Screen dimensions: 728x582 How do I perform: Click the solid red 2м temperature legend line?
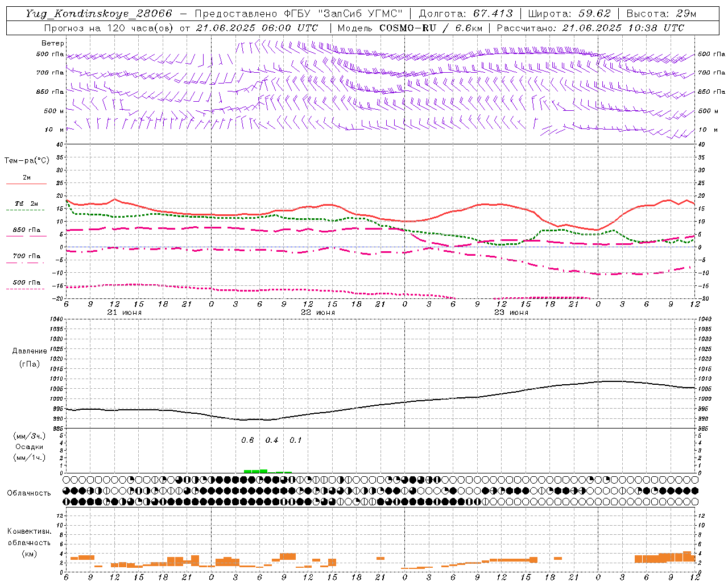coord(26,184)
